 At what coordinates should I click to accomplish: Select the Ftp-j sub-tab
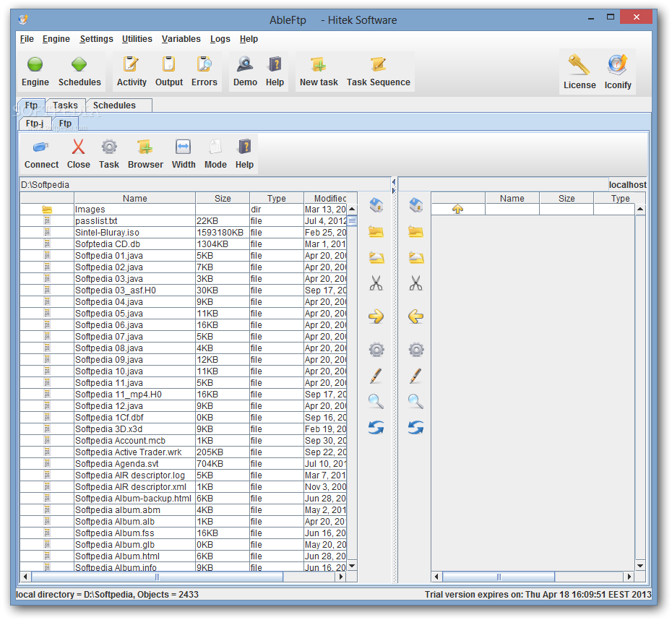click(35, 124)
